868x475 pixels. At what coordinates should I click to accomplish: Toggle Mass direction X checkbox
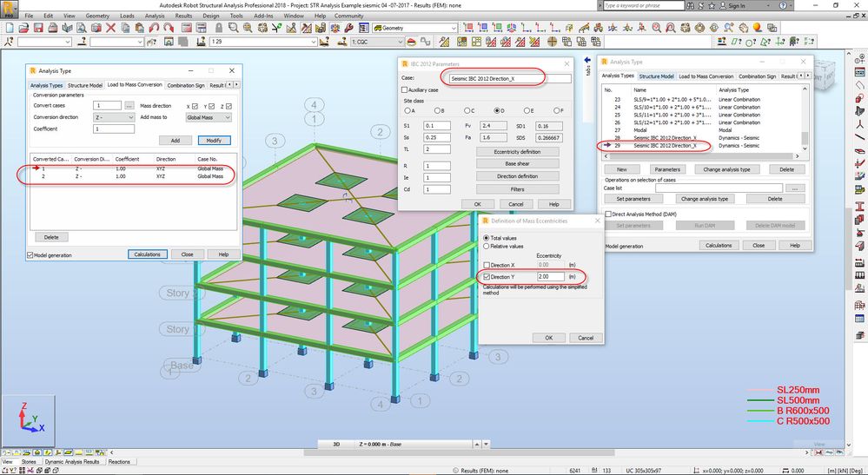click(x=195, y=106)
